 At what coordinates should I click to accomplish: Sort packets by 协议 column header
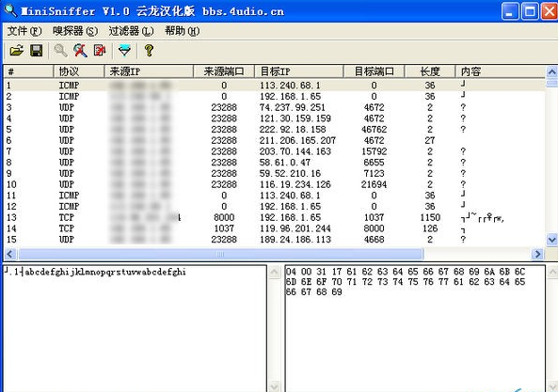79,71
